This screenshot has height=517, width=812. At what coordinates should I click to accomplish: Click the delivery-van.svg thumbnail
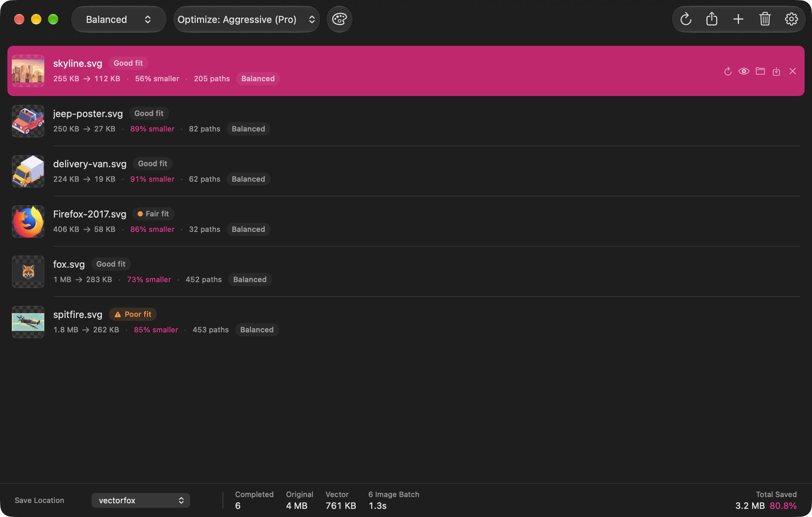(28, 171)
